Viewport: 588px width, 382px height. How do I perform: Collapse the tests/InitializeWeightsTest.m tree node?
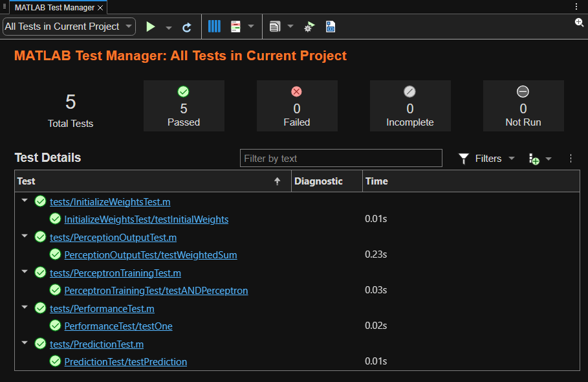25,201
